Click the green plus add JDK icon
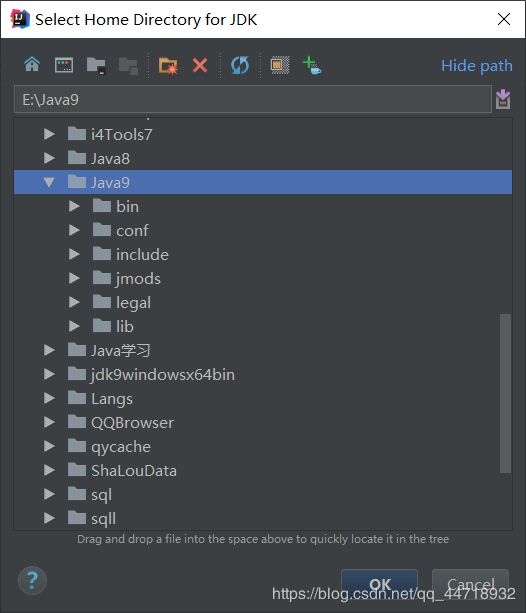The width and height of the screenshot is (526, 613). [x=312, y=65]
